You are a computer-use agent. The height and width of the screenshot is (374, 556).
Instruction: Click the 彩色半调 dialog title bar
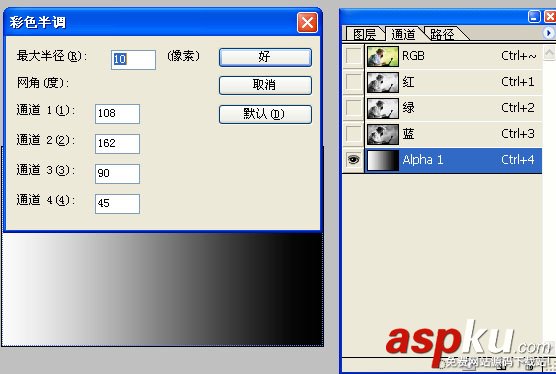pyautogui.click(x=162, y=23)
